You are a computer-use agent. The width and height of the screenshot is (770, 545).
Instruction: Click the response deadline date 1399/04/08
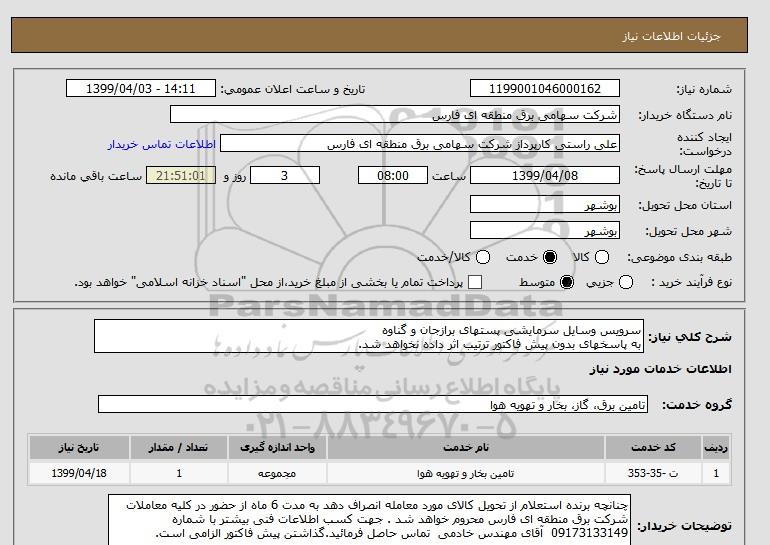point(545,175)
